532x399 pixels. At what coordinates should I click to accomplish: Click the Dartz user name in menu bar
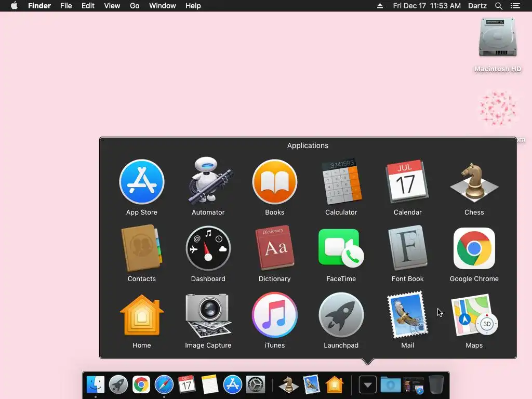point(477,6)
